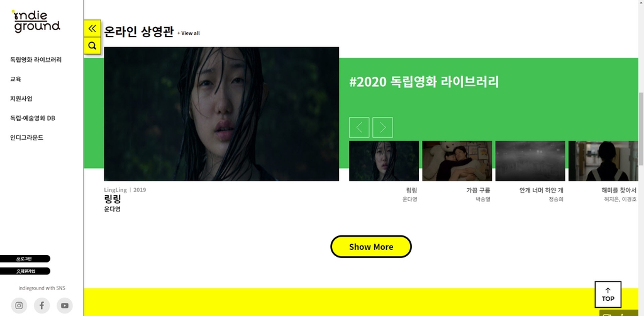Go to previous film with left arrow
644x316 pixels.
[359, 127]
